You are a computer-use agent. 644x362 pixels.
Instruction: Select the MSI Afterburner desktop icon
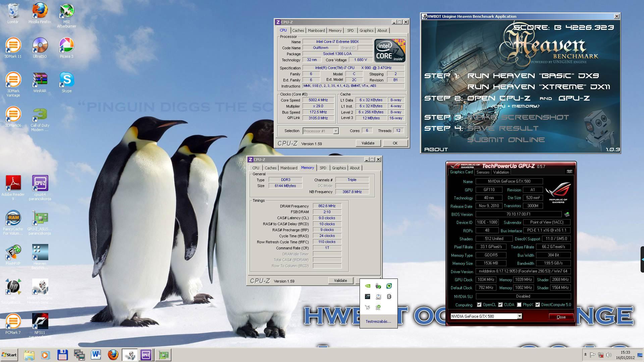[66, 15]
